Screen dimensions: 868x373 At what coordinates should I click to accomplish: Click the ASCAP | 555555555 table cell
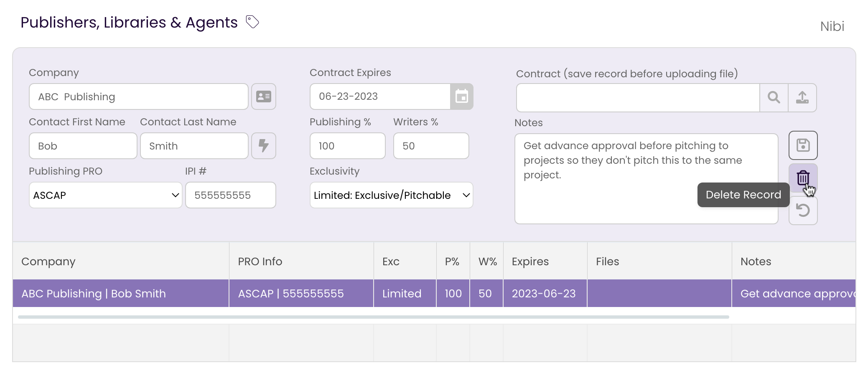(301, 293)
